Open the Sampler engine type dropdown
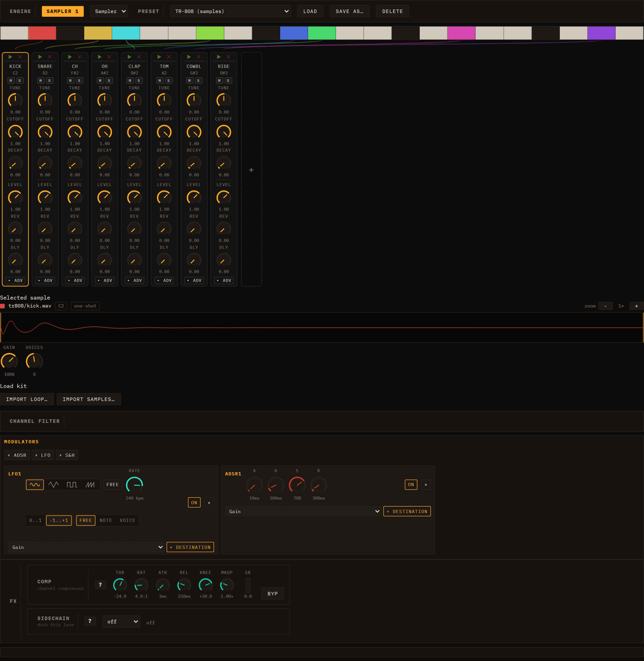The height and width of the screenshot is (661, 644). point(109,11)
